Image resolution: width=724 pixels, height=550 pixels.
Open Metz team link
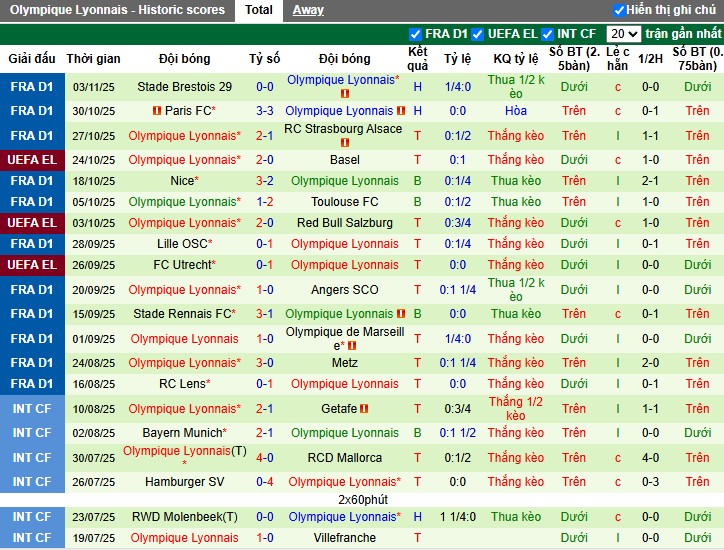click(x=344, y=363)
